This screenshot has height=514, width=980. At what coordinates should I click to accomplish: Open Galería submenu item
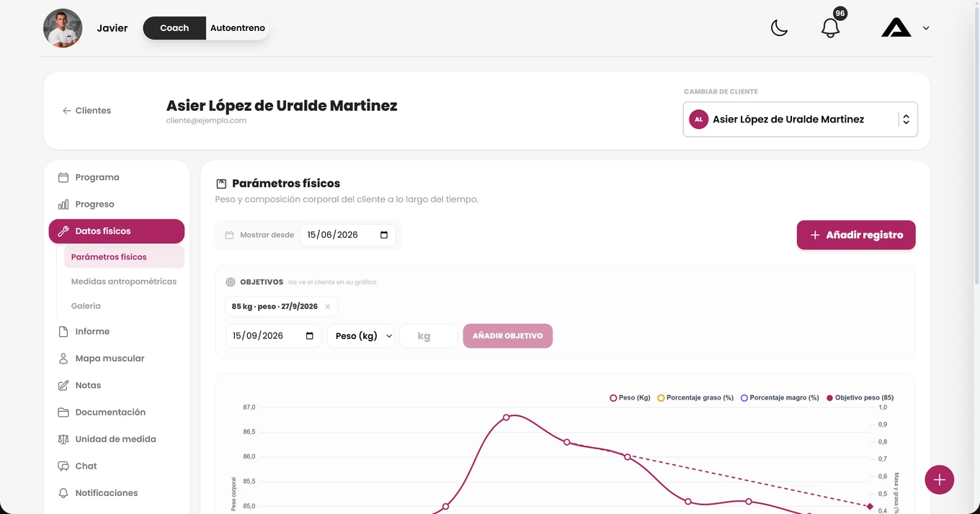pos(124,306)
